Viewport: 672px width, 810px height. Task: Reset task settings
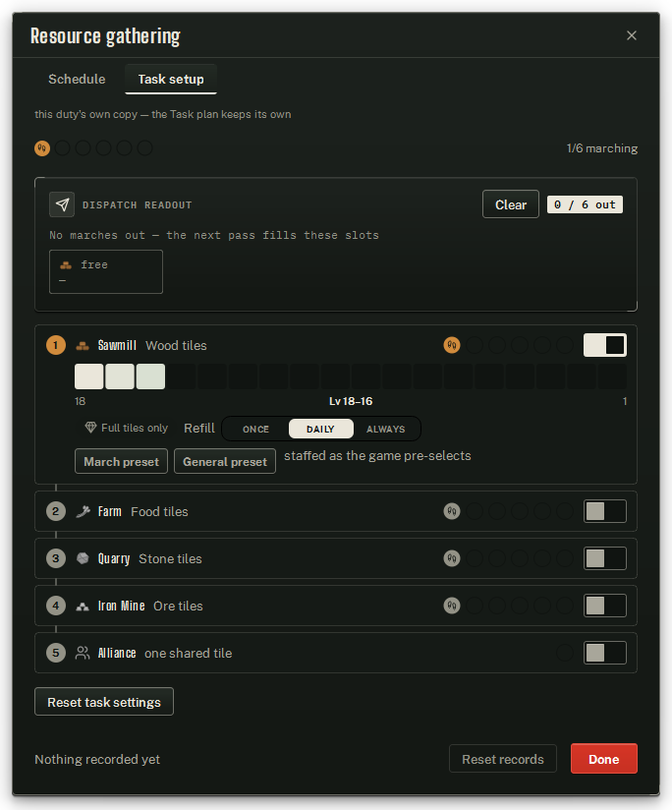click(104, 702)
